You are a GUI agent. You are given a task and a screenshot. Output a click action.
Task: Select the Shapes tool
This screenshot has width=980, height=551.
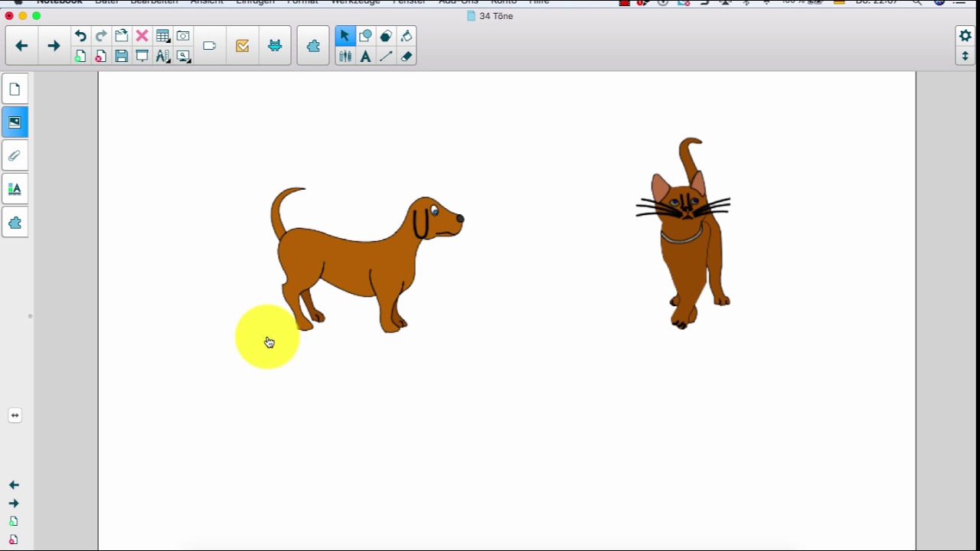[x=365, y=36]
